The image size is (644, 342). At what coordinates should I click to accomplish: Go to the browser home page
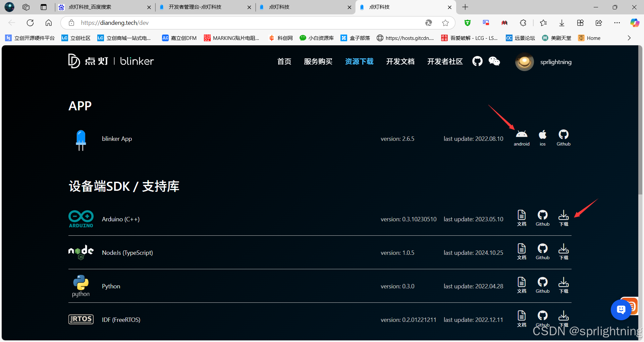click(x=49, y=23)
